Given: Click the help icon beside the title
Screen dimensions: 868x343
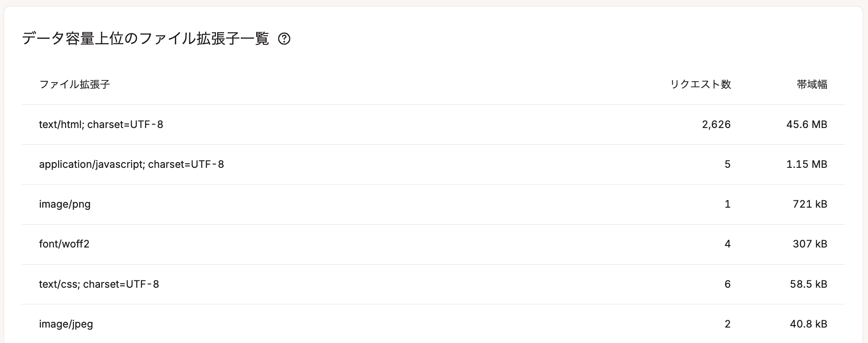Looking at the screenshot, I should point(284,39).
